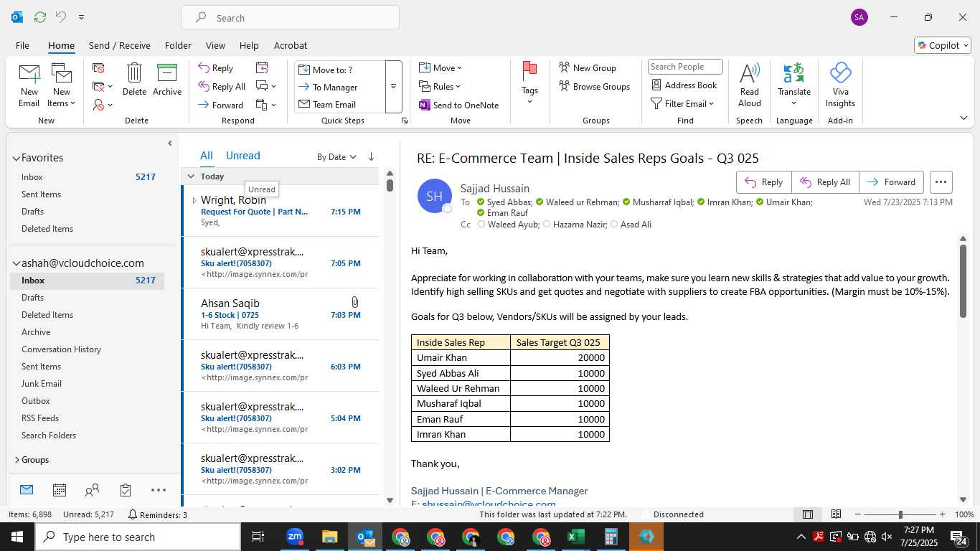The width and height of the screenshot is (980, 551).
Task: Click Browse Groups
Action: click(x=594, y=86)
